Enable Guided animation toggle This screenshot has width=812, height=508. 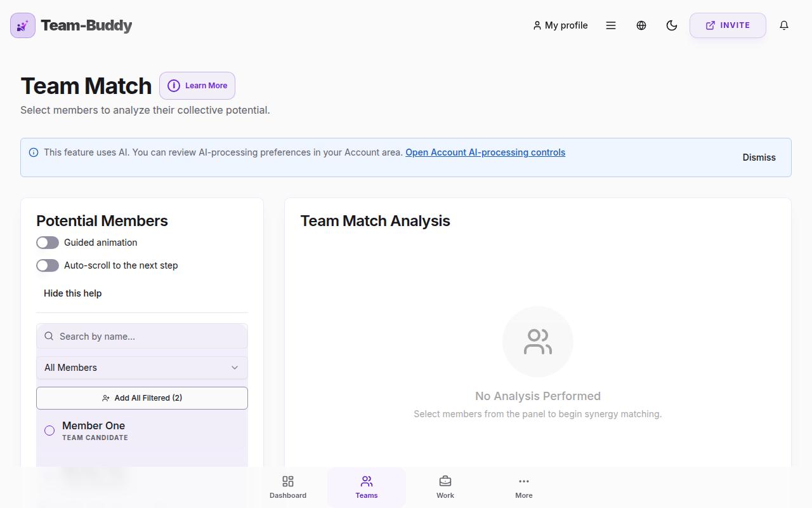point(48,243)
